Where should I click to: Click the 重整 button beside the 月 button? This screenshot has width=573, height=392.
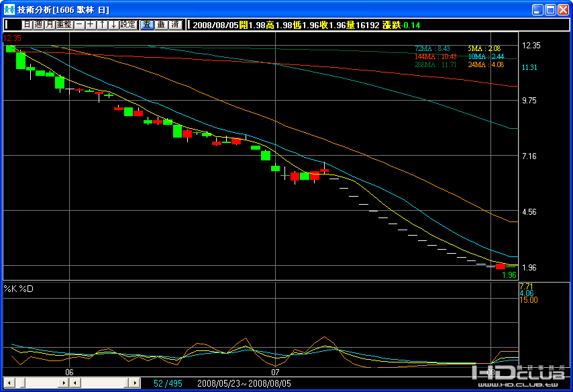click(x=64, y=25)
